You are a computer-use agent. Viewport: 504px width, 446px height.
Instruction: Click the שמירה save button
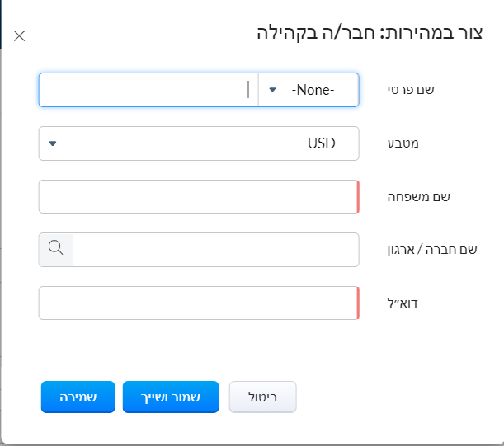tap(78, 397)
